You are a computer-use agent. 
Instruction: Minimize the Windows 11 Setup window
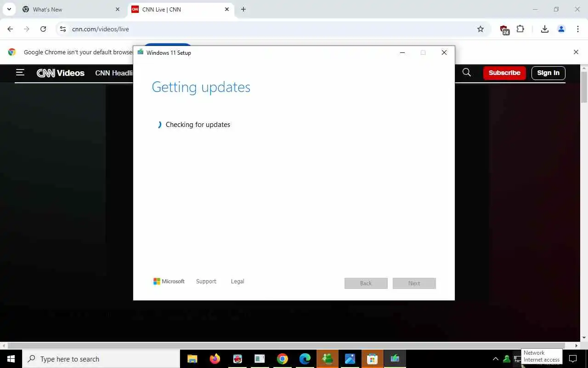coord(402,52)
